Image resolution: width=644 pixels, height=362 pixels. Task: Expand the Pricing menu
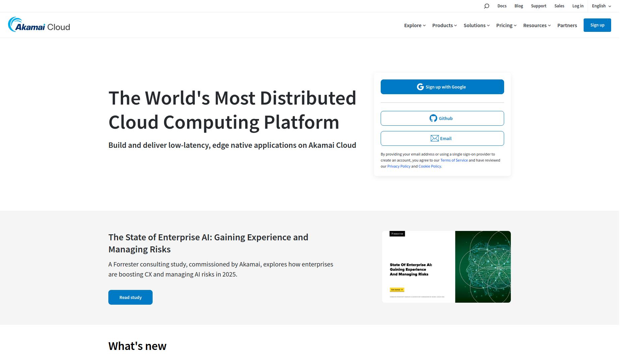point(506,25)
